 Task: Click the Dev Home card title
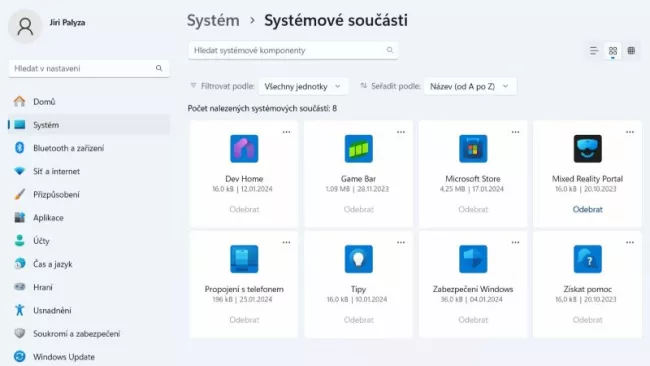point(244,179)
